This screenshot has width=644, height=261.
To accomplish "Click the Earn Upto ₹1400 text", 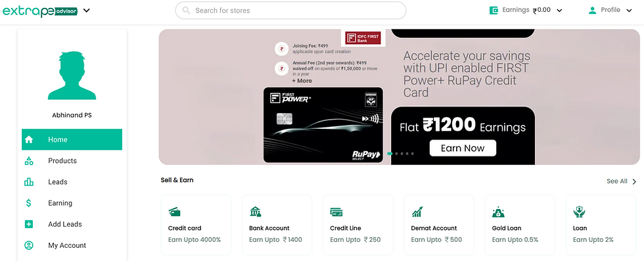I will pos(275,239).
